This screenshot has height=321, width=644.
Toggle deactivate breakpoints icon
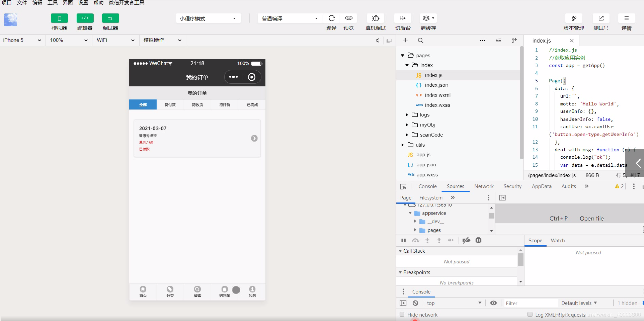[466, 240]
